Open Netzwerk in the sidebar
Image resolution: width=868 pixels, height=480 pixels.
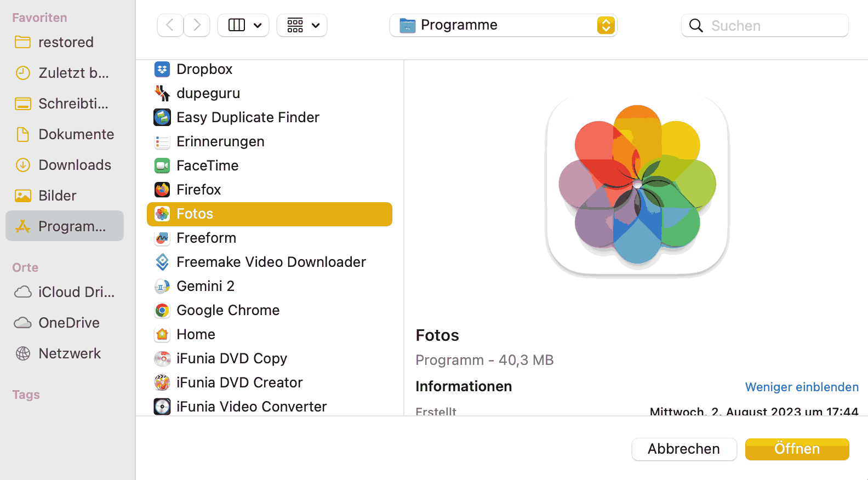tap(65, 353)
